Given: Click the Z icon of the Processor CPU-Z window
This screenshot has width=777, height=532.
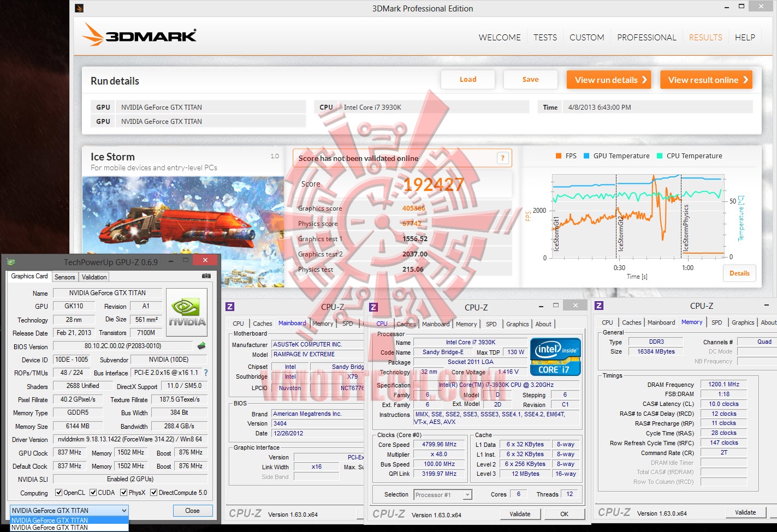Looking at the screenshot, I should 373,307.
